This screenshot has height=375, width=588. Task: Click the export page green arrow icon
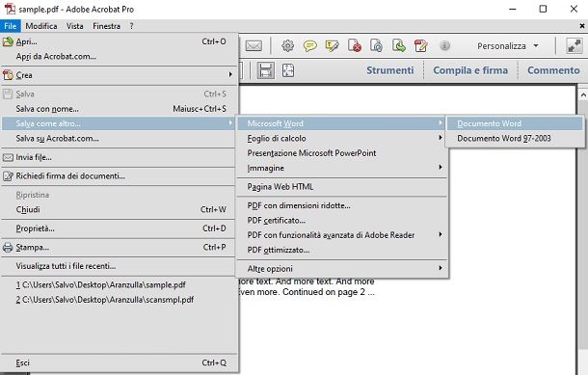[x=398, y=45]
